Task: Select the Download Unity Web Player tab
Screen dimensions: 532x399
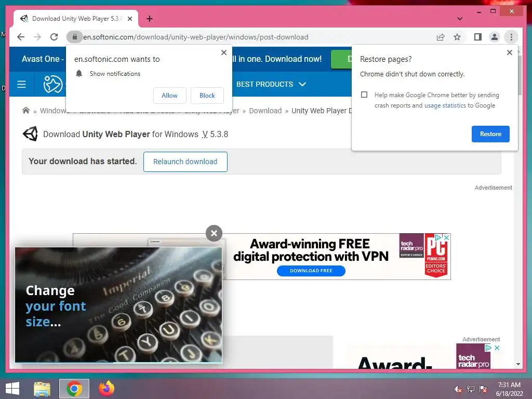Action: [76, 19]
